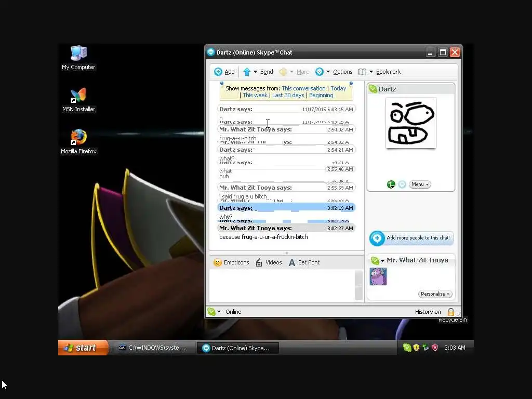Click the Options gear icon

tap(320, 72)
